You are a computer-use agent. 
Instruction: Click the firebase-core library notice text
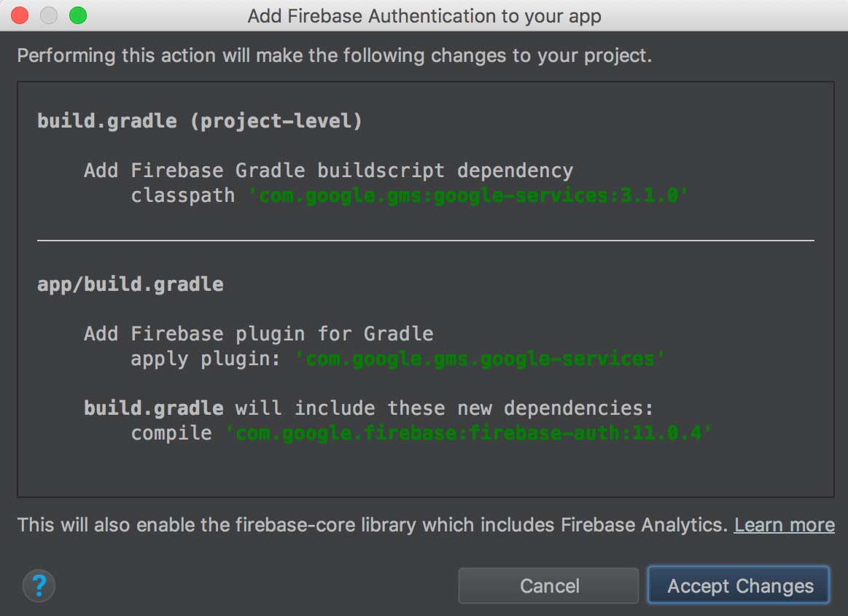pyautogui.click(x=372, y=525)
